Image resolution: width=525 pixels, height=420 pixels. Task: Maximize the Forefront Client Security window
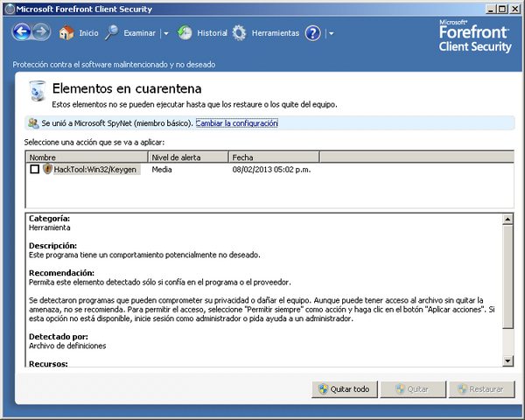[502, 9]
